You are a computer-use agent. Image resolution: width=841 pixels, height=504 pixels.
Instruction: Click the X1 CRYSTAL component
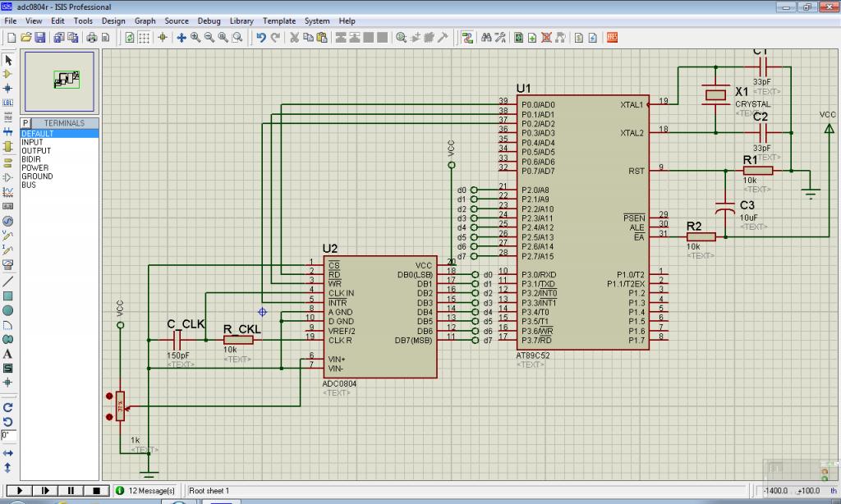pyautogui.click(x=715, y=95)
